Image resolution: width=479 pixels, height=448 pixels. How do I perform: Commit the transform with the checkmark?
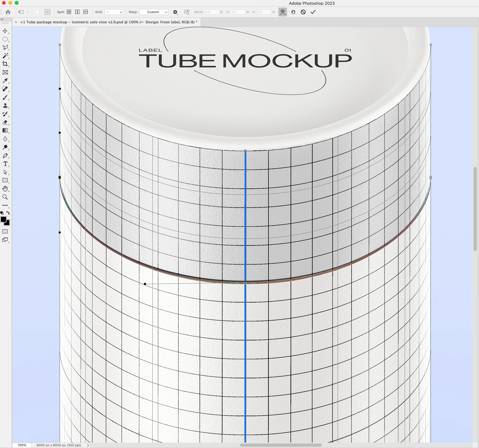[x=313, y=12]
